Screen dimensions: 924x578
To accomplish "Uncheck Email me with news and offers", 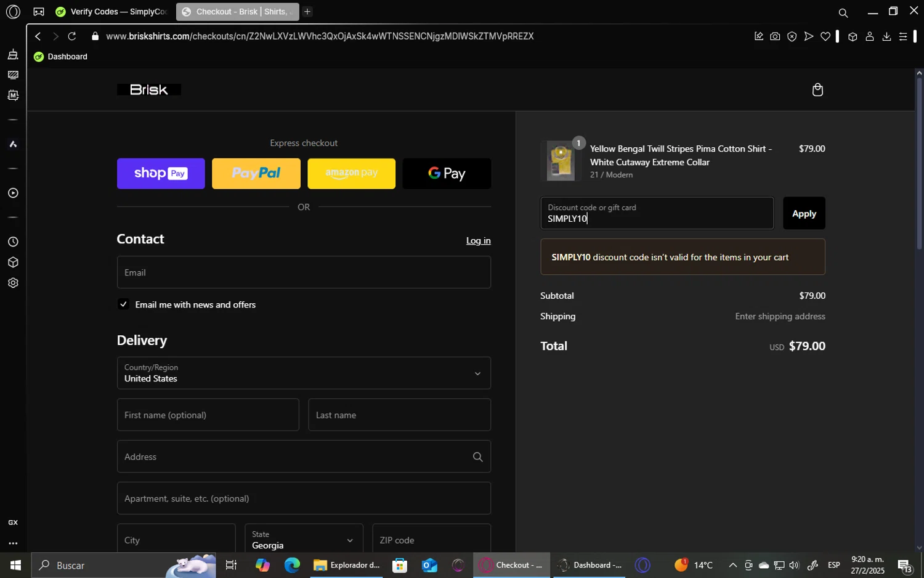I will point(124,304).
